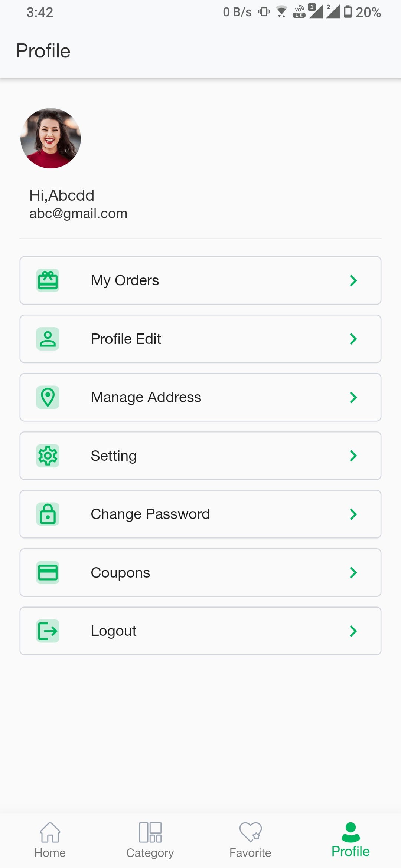Tap the gift box icon beside My Orders
401x868 pixels.
tap(48, 280)
